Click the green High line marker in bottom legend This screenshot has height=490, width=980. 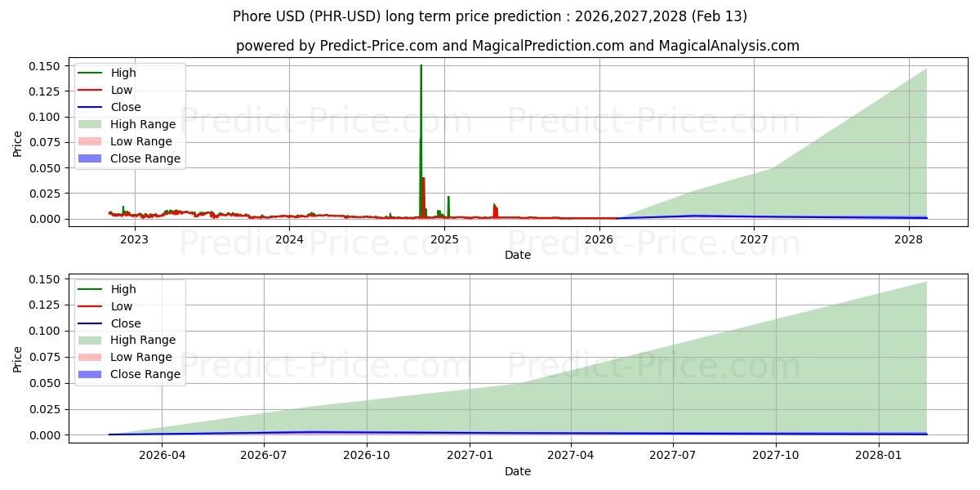click(x=89, y=289)
